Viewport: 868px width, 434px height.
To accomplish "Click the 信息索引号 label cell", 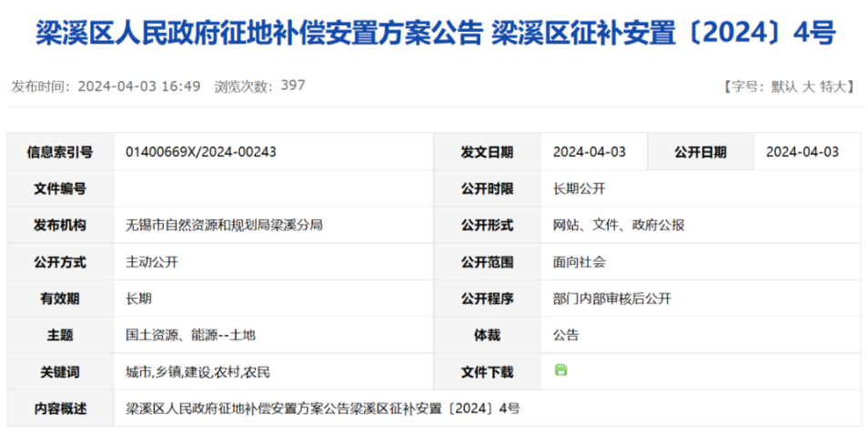I will pos(60,152).
